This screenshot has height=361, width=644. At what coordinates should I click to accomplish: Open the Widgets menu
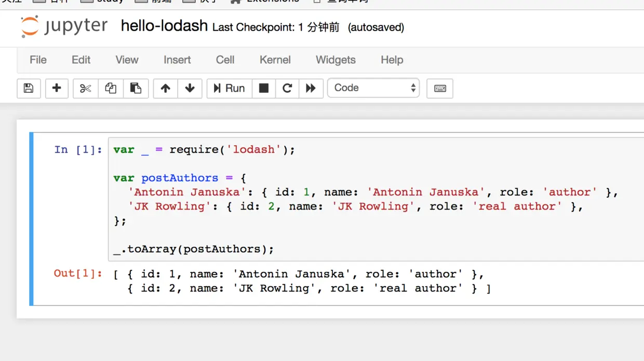335,60
